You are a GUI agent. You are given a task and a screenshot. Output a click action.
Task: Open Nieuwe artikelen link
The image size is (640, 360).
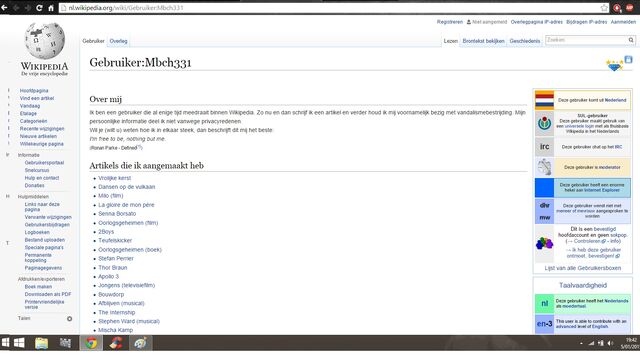[38, 136]
